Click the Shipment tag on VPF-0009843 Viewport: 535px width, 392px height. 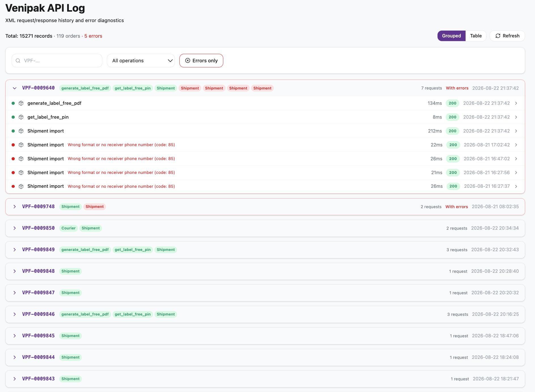(x=71, y=379)
